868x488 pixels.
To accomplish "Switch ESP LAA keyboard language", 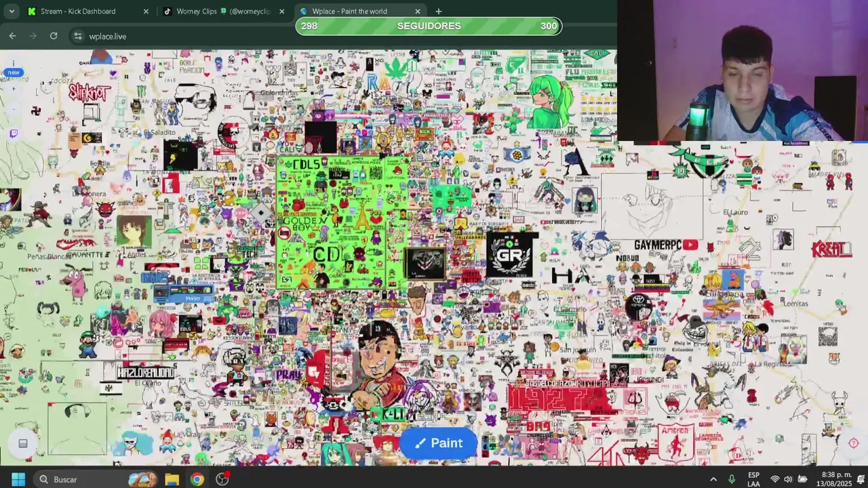I will [x=753, y=479].
